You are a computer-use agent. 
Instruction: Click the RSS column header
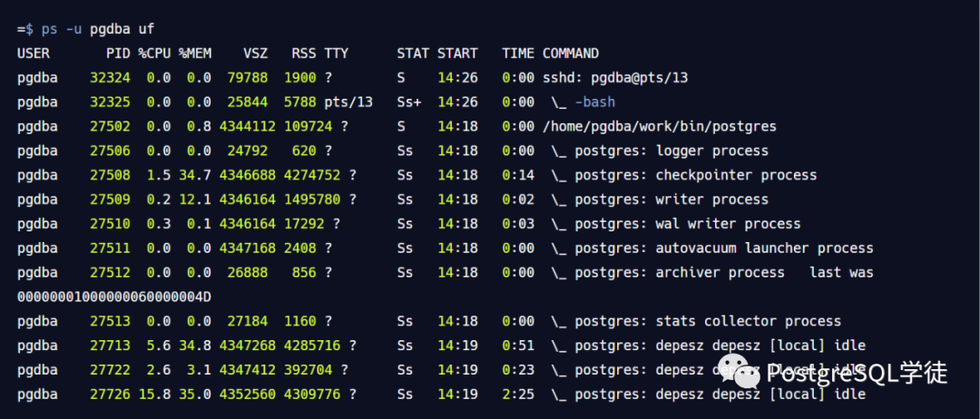(x=304, y=54)
